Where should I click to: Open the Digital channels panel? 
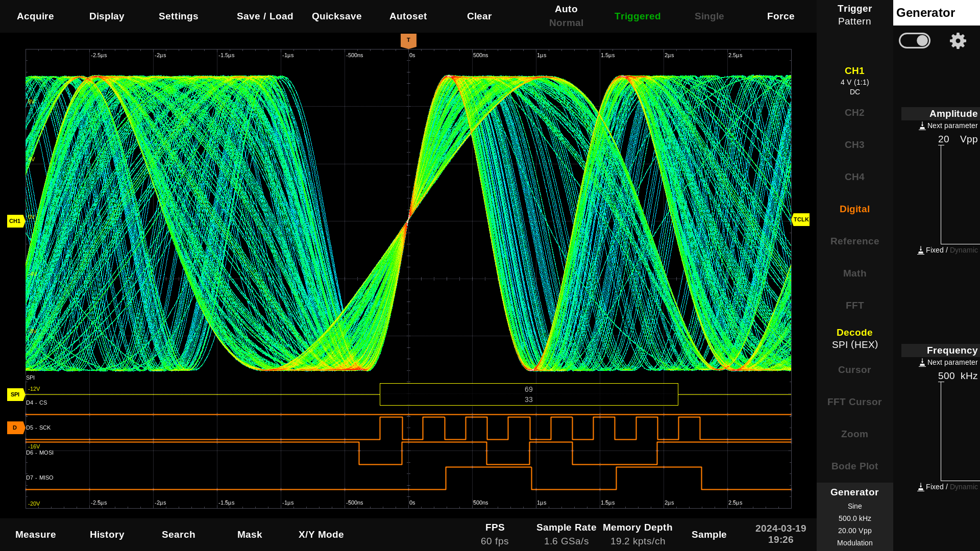pos(854,209)
